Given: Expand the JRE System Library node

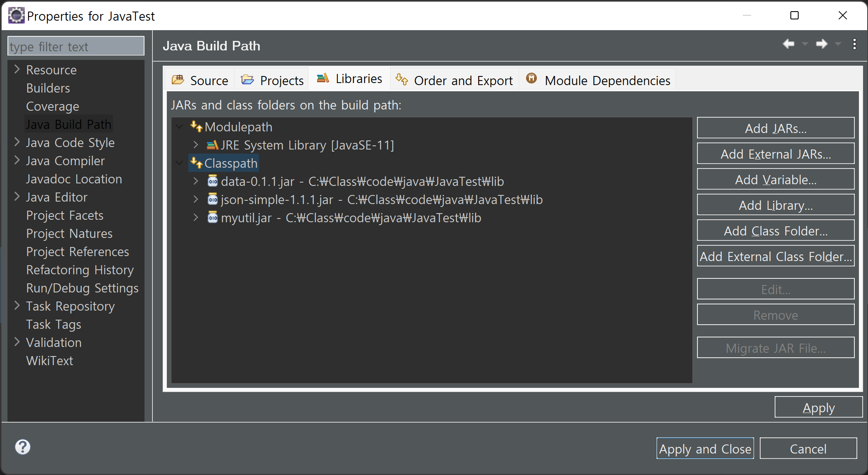Looking at the screenshot, I should [196, 145].
